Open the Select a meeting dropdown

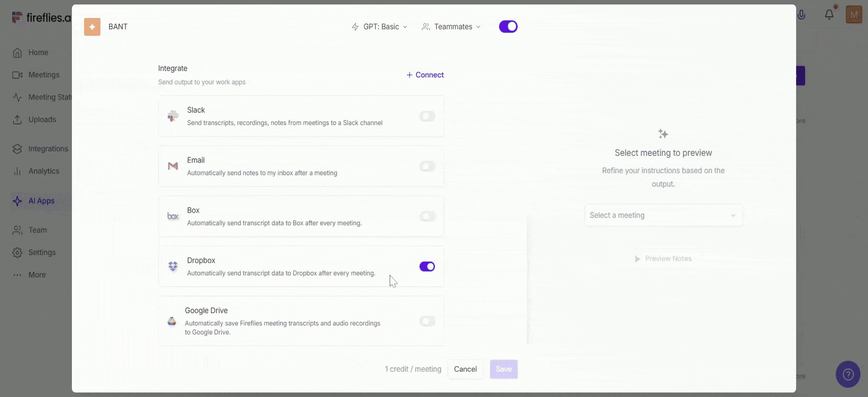pyautogui.click(x=663, y=215)
